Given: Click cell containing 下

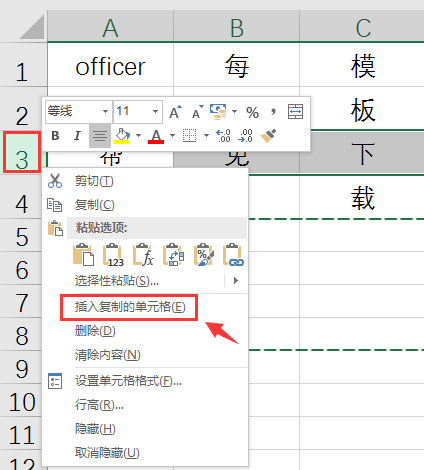Looking at the screenshot, I should (362, 152).
